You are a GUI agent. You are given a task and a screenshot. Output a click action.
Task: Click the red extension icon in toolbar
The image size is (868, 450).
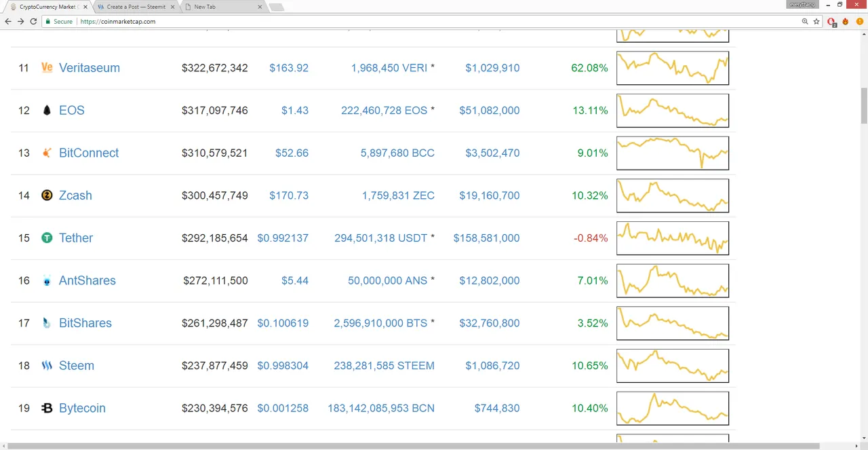[833, 22]
